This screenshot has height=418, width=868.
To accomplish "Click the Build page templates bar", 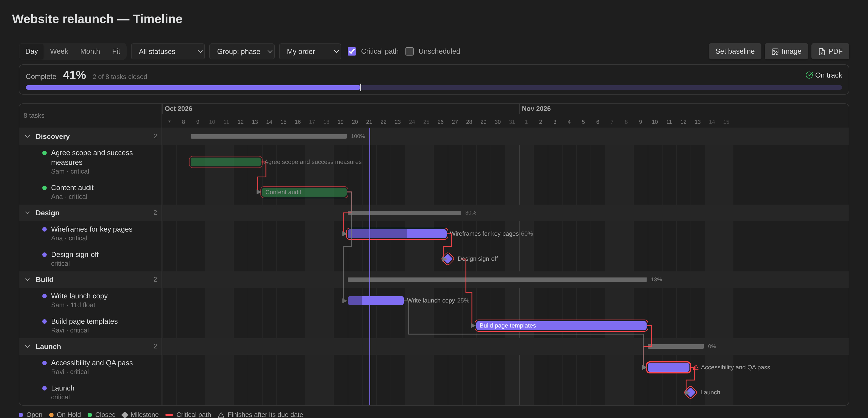I will point(561,326).
